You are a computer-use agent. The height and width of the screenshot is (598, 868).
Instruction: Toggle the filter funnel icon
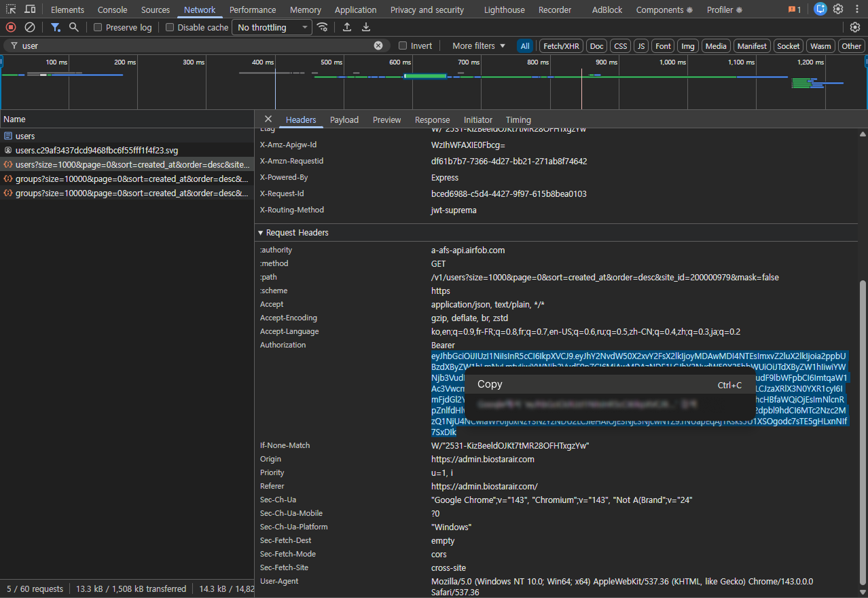click(x=56, y=27)
